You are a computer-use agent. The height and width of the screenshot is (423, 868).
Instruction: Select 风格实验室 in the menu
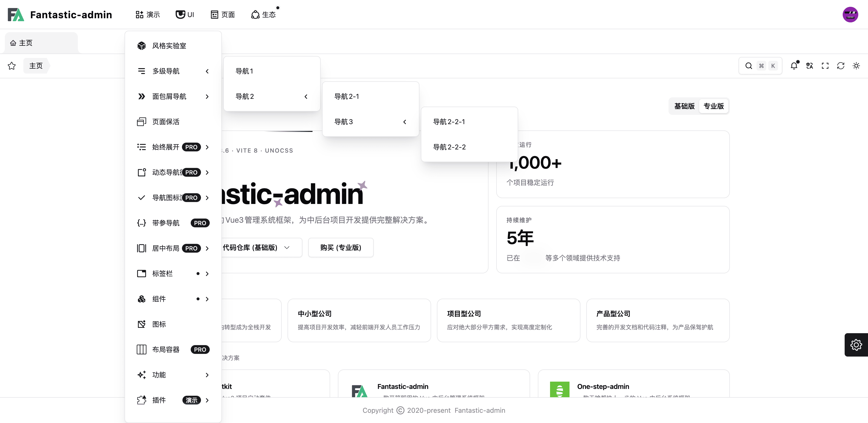pos(169,46)
